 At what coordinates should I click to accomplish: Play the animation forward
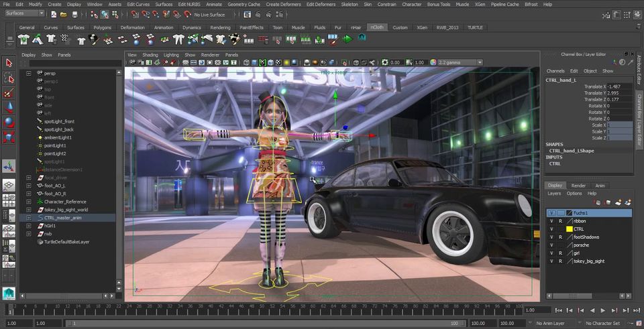(x=603, y=310)
